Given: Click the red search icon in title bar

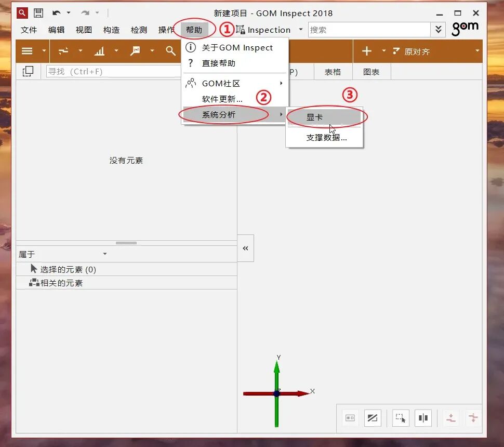Looking at the screenshot, I should pos(22,13).
